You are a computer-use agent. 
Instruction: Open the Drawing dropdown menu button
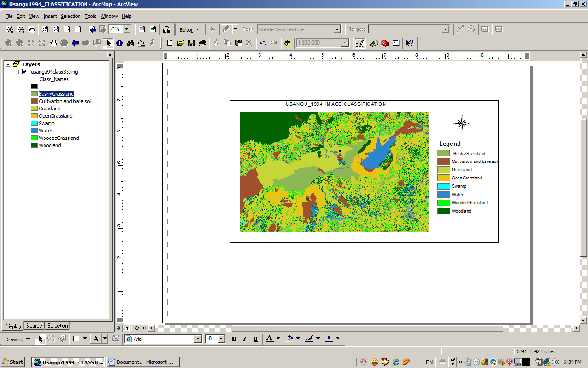tap(17, 339)
